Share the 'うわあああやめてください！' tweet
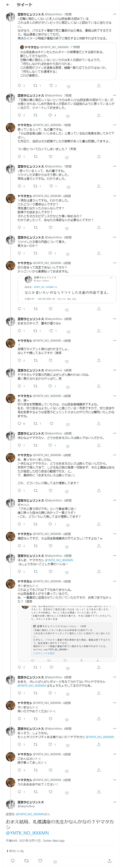The image size is (123, 868). 99,792
